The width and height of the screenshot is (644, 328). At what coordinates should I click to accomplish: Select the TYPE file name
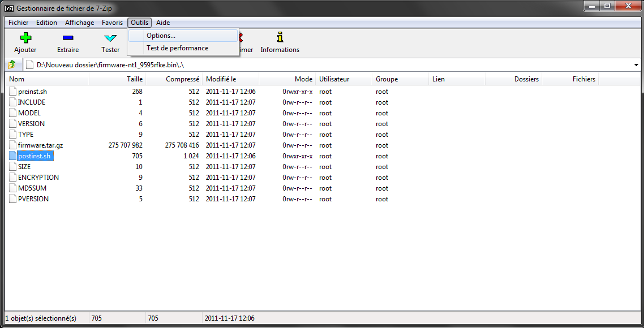pos(25,134)
